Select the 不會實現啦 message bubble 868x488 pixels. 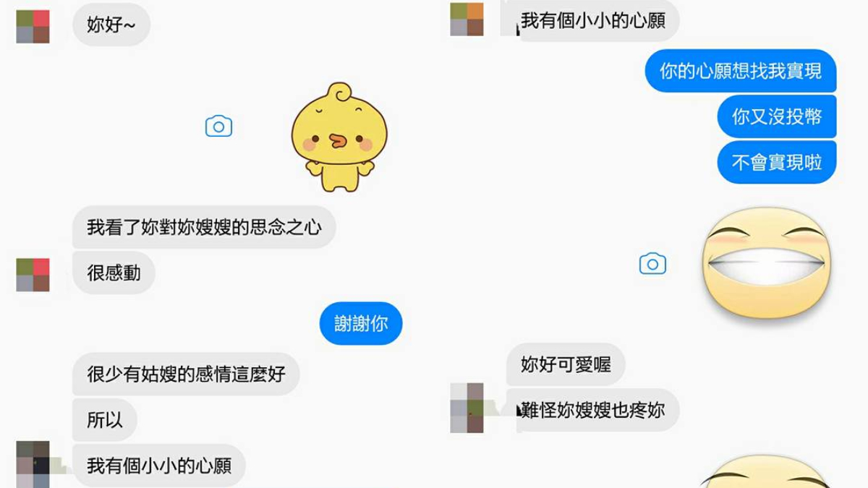pos(777,162)
